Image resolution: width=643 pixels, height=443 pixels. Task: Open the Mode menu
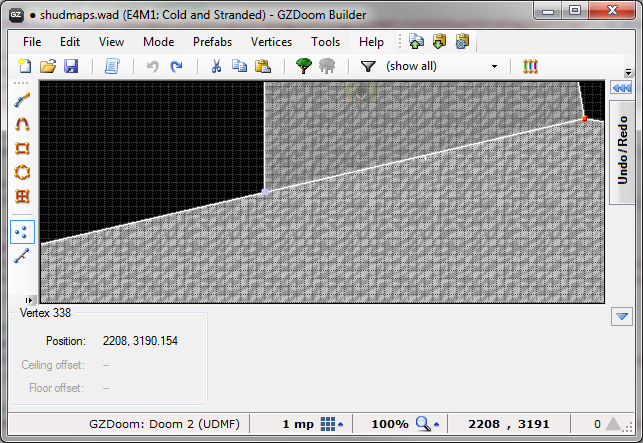[x=158, y=42]
